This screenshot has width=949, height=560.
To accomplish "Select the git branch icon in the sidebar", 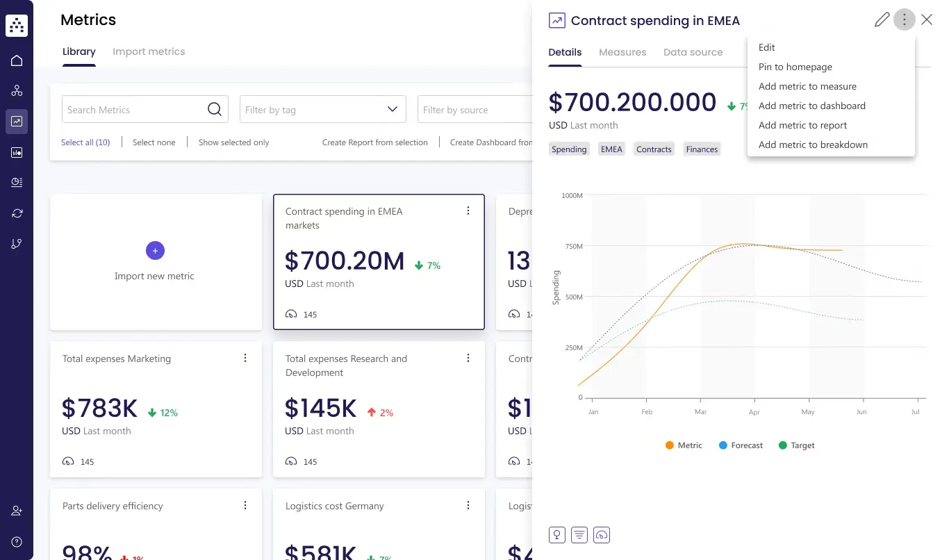I will tap(17, 243).
